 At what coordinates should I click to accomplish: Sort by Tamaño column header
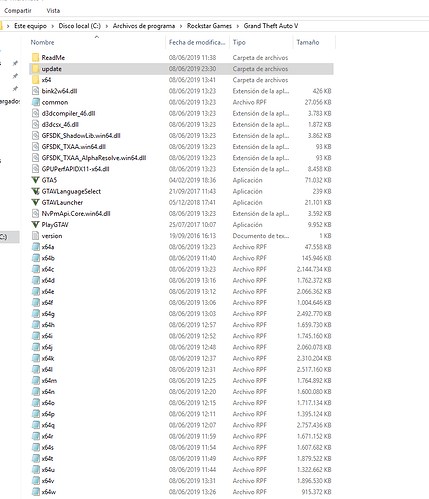click(x=308, y=42)
